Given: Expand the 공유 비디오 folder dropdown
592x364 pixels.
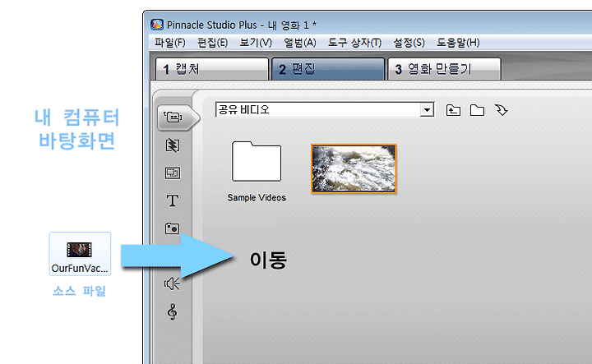Looking at the screenshot, I should pyautogui.click(x=427, y=110).
